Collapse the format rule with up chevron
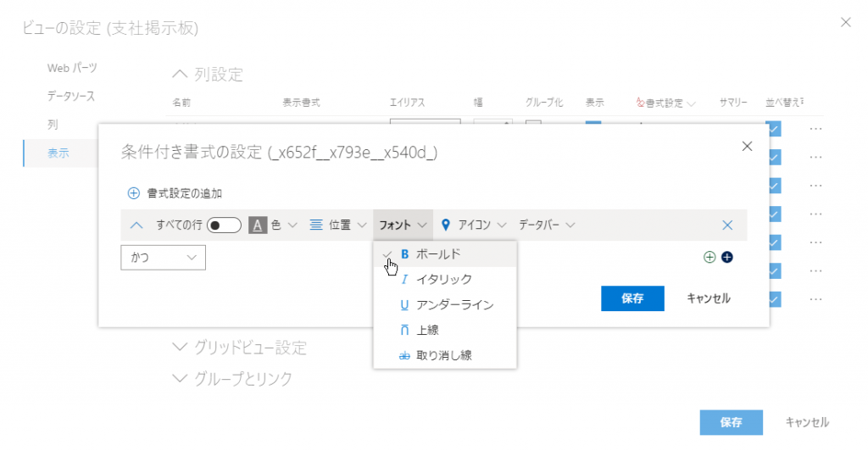The width and height of the screenshot is (868, 451). 137,225
